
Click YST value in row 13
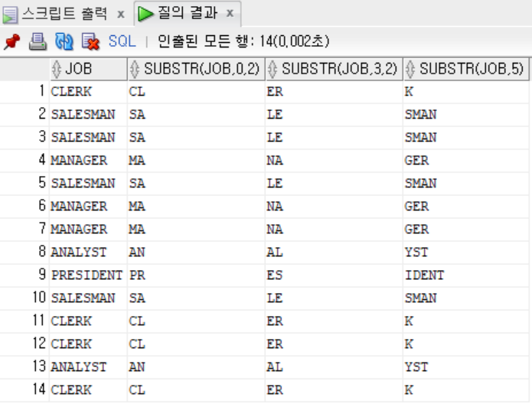(416, 367)
